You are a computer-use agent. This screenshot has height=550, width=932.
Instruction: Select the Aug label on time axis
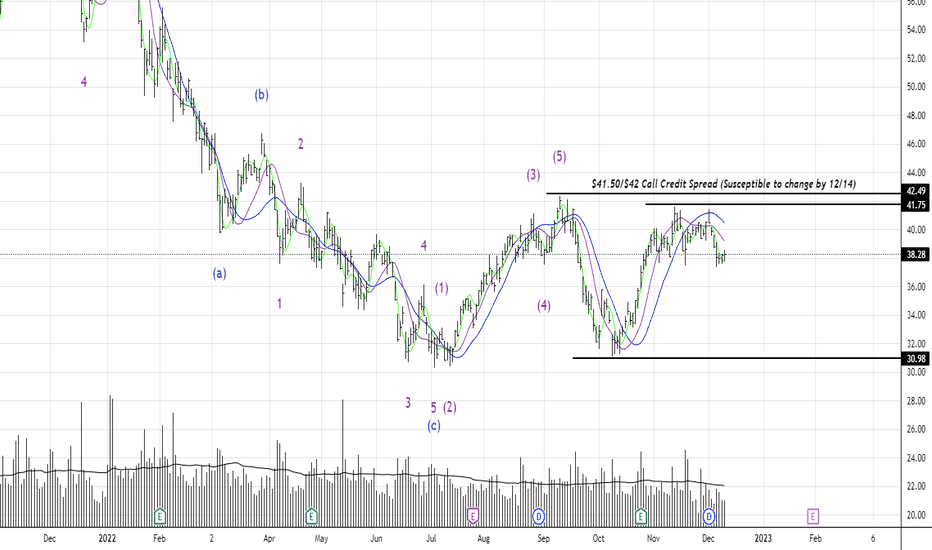pyautogui.click(x=484, y=539)
